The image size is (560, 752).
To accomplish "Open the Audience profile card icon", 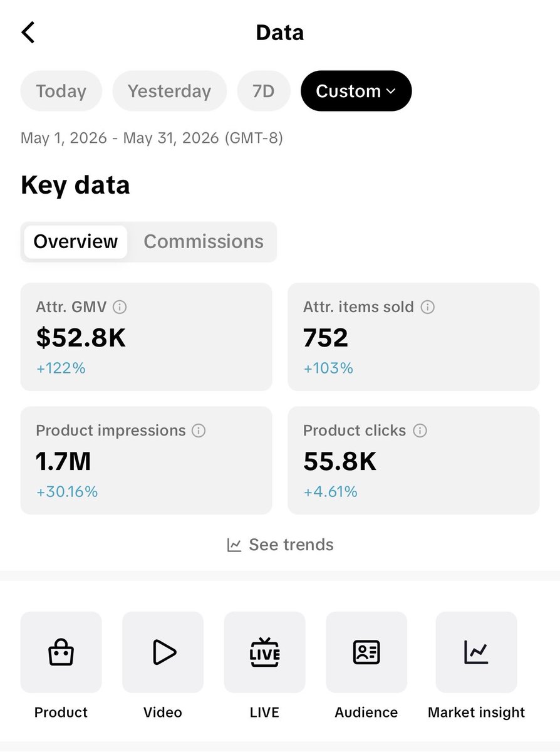I will tap(366, 652).
